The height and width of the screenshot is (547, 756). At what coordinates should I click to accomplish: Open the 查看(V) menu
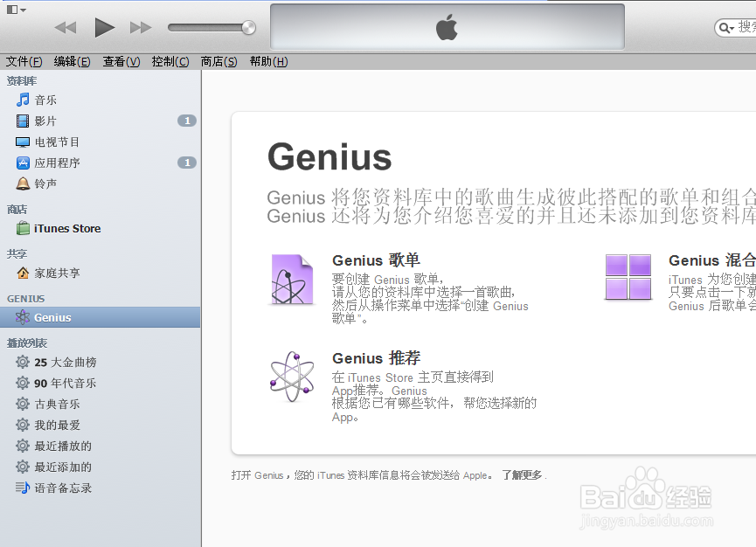pos(121,62)
